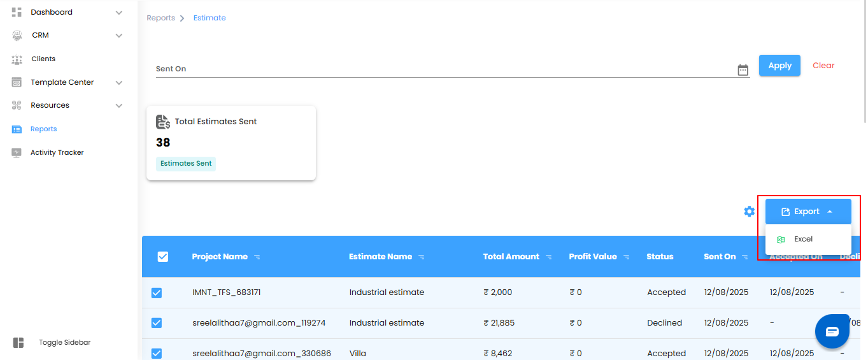Uncheck the sreelalithaa7@gmail.com_330686 row checkbox

157,354
